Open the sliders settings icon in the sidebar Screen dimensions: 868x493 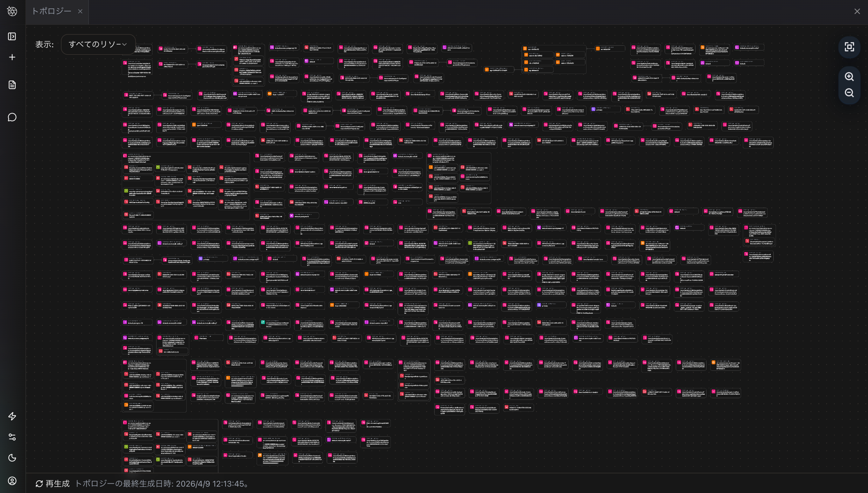(x=12, y=437)
